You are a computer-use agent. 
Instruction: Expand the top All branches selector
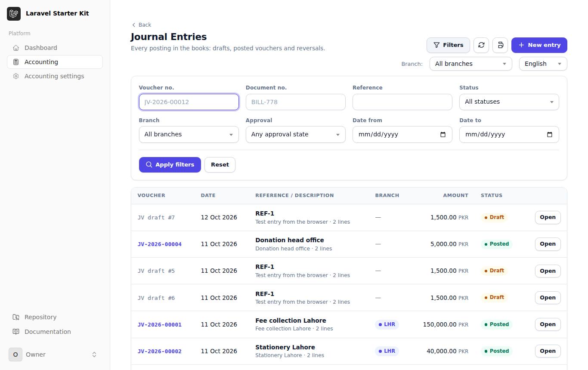click(x=471, y=64)
